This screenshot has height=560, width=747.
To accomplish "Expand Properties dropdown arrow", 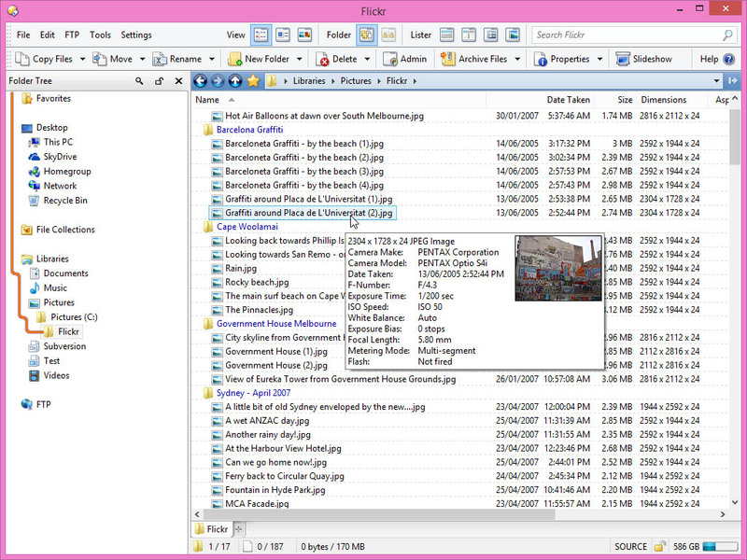I will pos(599,59).
